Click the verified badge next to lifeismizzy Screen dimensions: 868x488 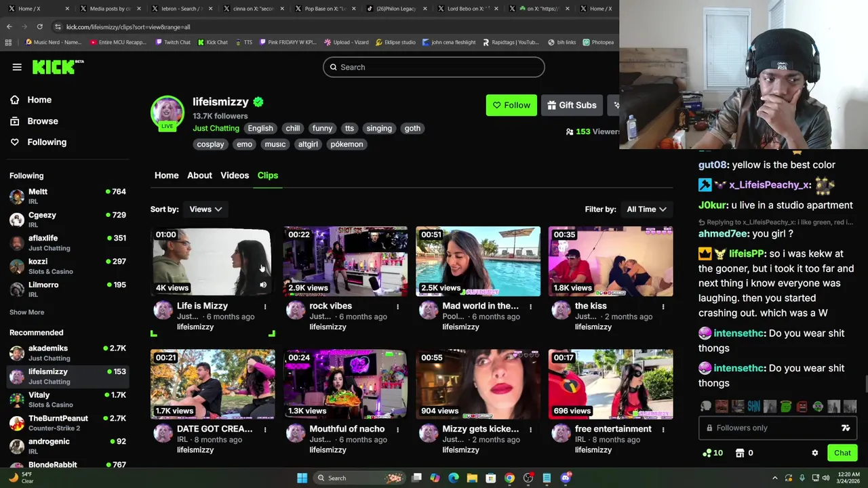click(x=258, y=102)
